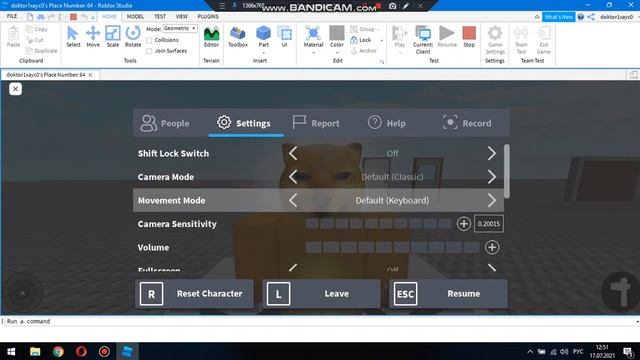Viewport: 640px width, 360px height.
Task: Click the settings list scrollbar
Action: pyautogui.click(x=507, y=171)
